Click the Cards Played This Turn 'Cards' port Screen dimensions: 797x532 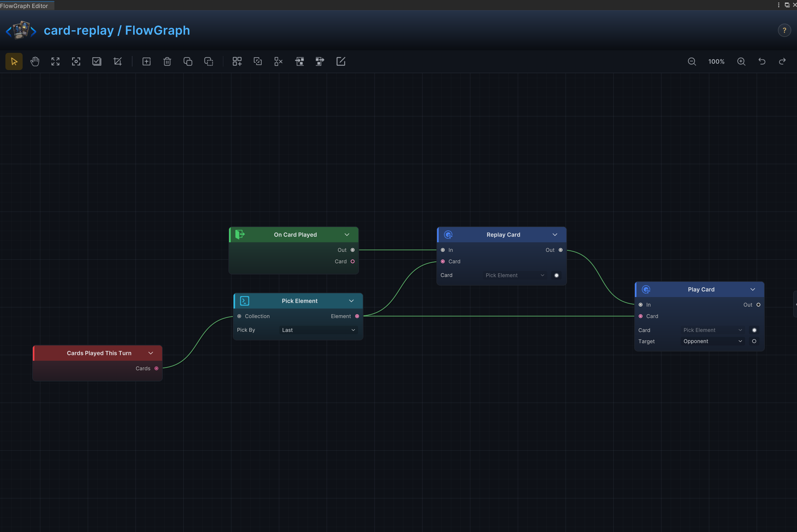tap(156, 368)
